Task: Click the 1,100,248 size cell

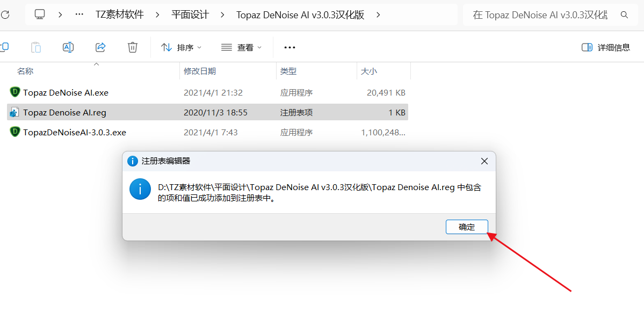Action: (x=383, y=133)
